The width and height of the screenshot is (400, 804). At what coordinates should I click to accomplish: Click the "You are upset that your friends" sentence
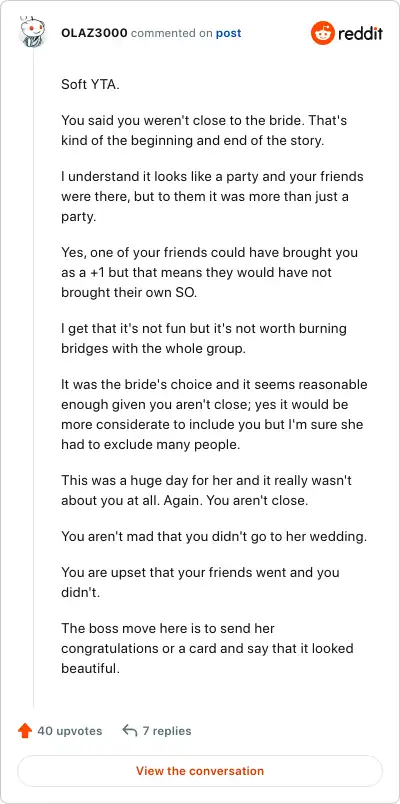pos(200,582)
